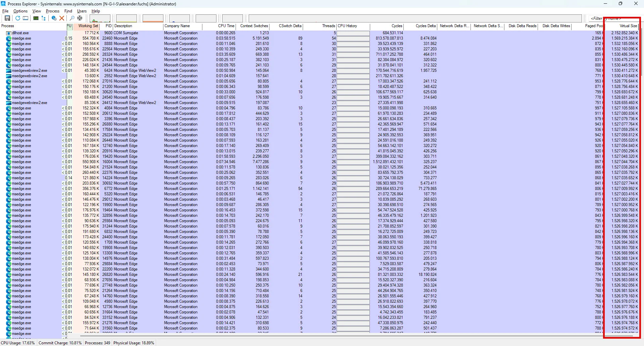
Task: Sort by the Description column header
Action: [138, 26]
